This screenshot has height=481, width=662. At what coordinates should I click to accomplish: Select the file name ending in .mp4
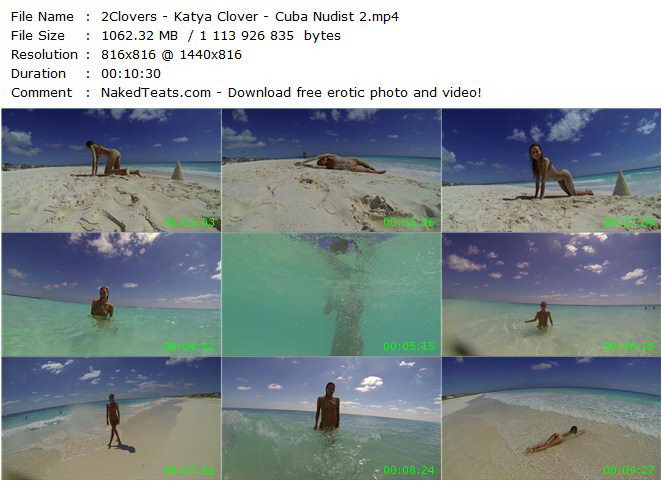pos(250,16)
